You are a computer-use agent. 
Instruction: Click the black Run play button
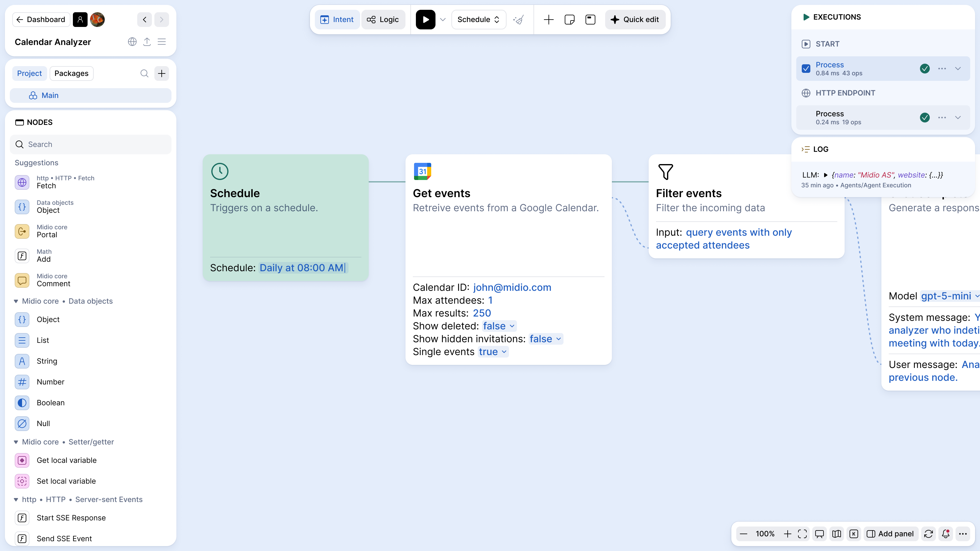[425, 19]
